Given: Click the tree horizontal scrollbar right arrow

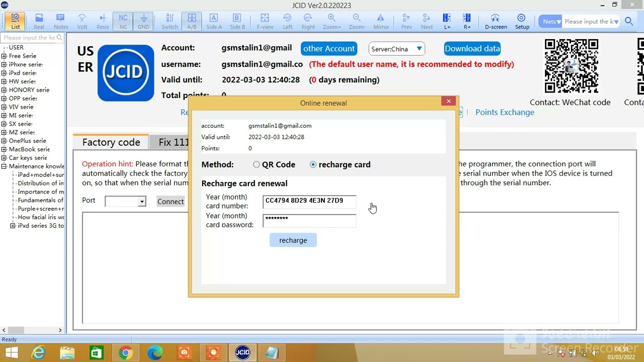Looking at the screenshot, I should pos(60,330).
